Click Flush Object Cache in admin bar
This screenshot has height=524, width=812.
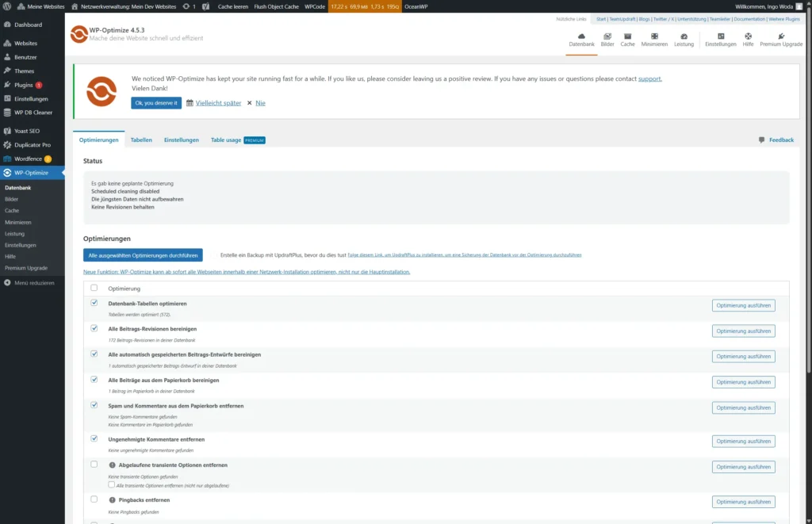[276, 6]
